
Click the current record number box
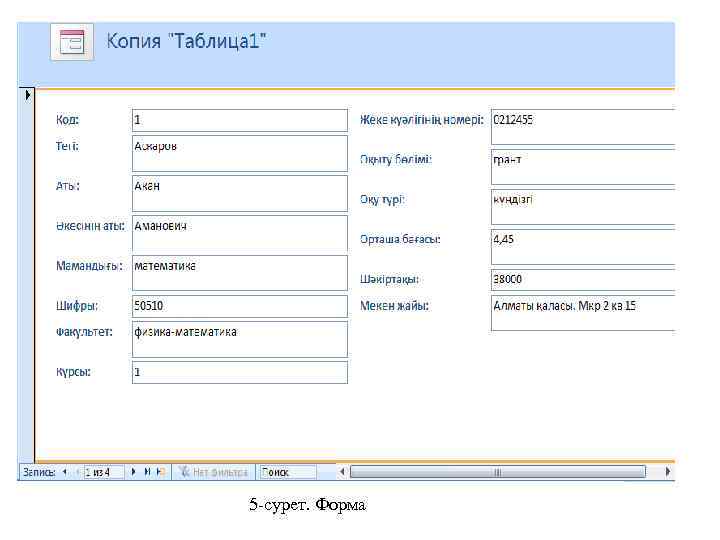point(103,472)
